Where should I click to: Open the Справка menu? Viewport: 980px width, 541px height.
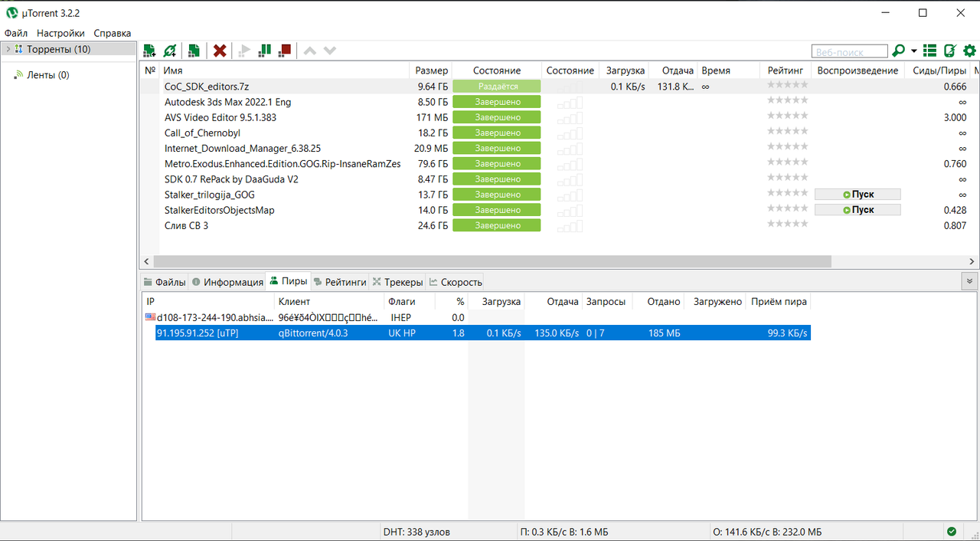coord(113,33)
